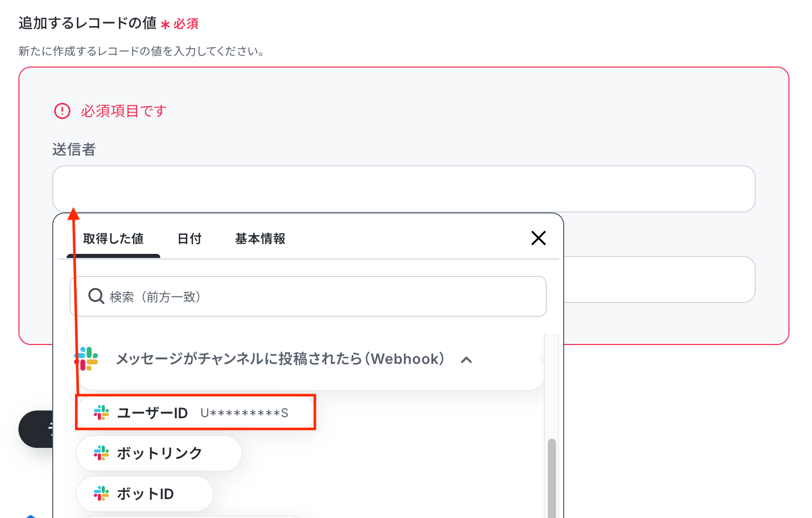The width and height of the screenshot is (812, 518).
Task: Collapse the メッセージがチャンネルに投稿されたら section chevron
Action: coord(466,360)
